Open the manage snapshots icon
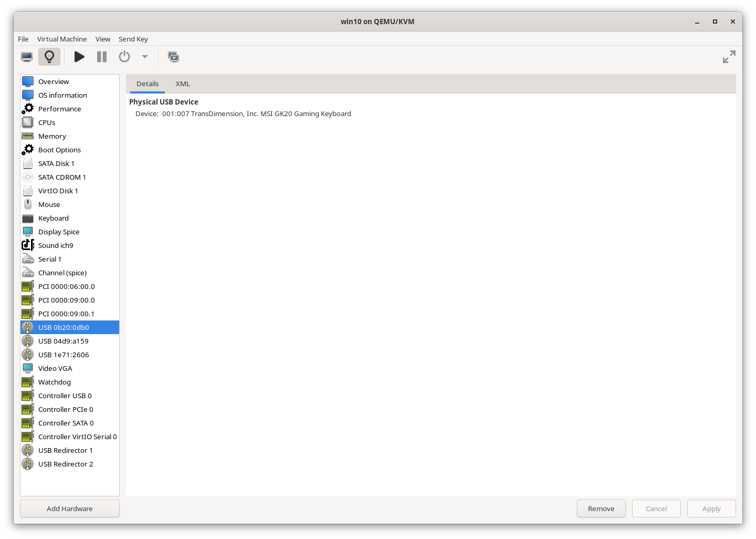This screenshot has height=539, width=756. pos(174,57)
